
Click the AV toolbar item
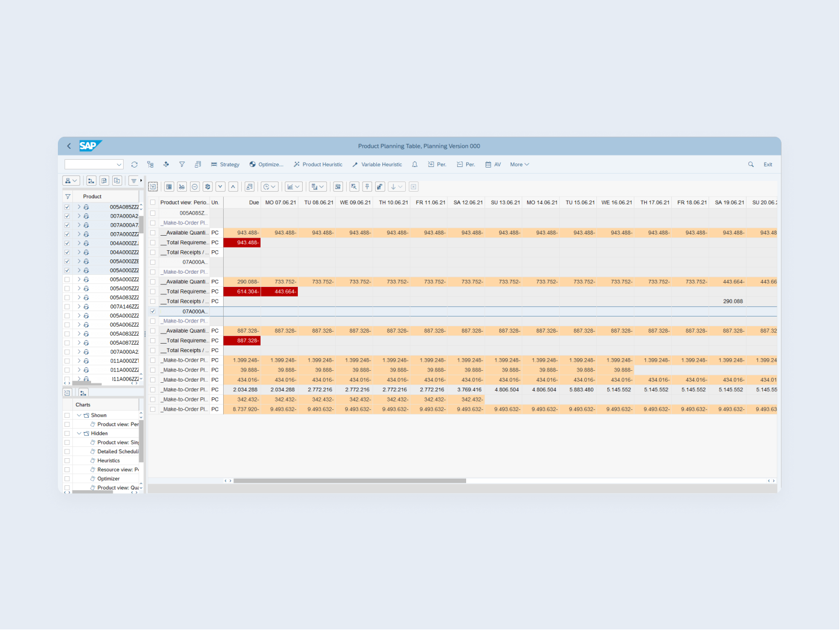493,165
